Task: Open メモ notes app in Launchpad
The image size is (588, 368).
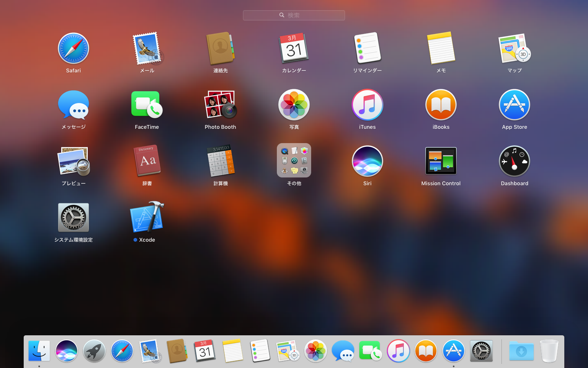Action: [x=441, y=49]
